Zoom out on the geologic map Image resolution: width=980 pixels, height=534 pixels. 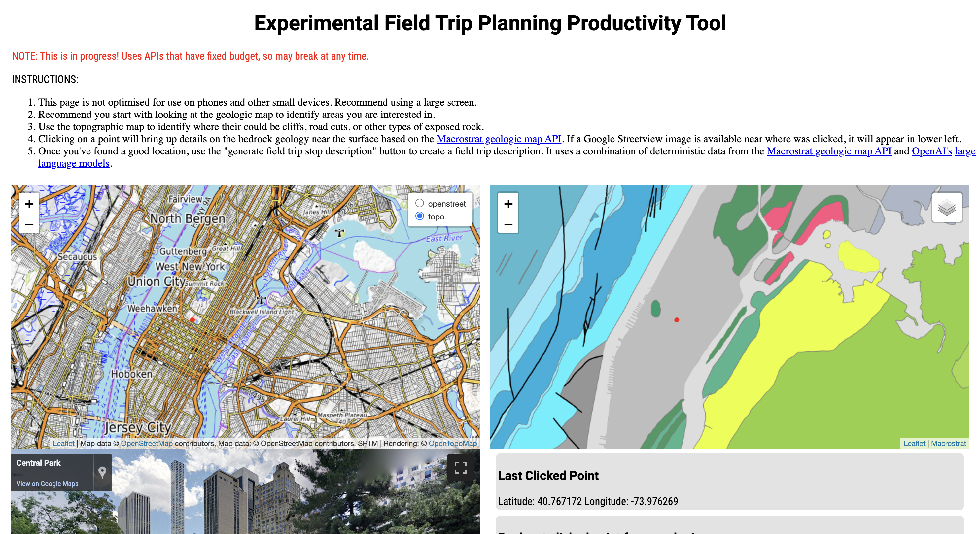click(508, 224)
